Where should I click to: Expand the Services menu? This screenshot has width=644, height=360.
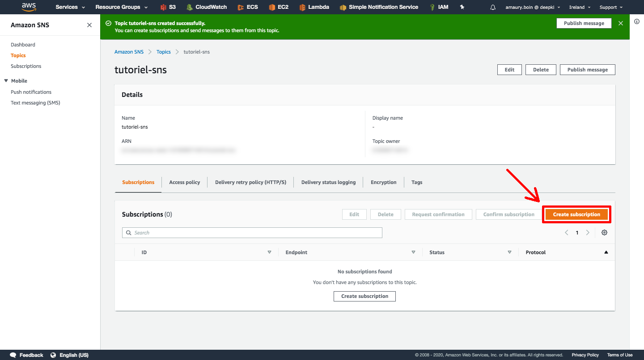coord(70,7)
